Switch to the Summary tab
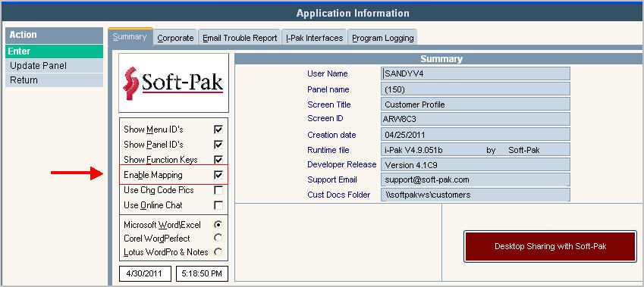 [130, 37]
